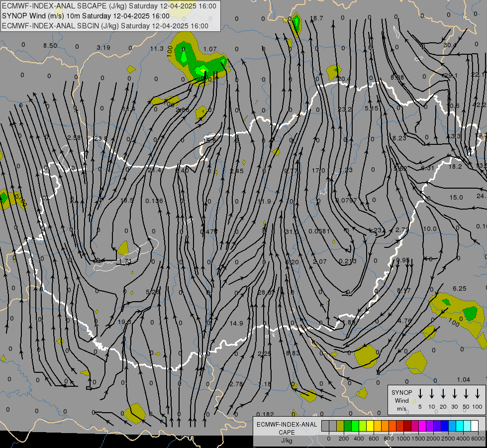Screen dimensions: 487x448
Task: Click map value 16.5
Action: pyautogui.click(x=127, y=200)
